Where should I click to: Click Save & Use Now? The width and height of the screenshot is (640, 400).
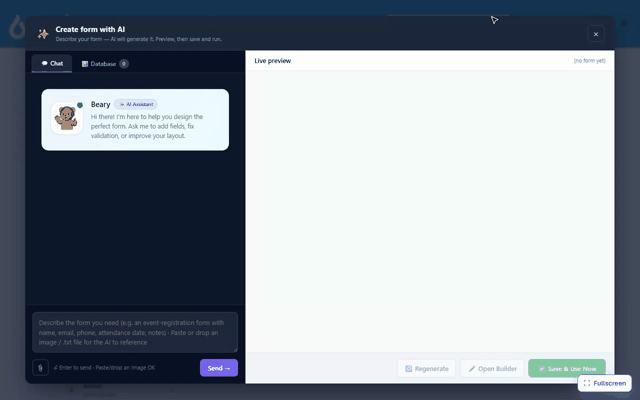click(x=567, y=369)
